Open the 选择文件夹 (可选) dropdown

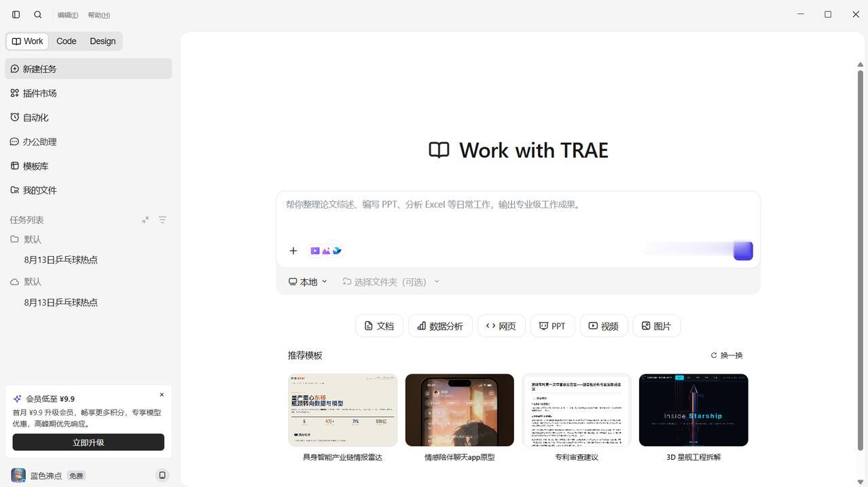(x=391, y=282)
